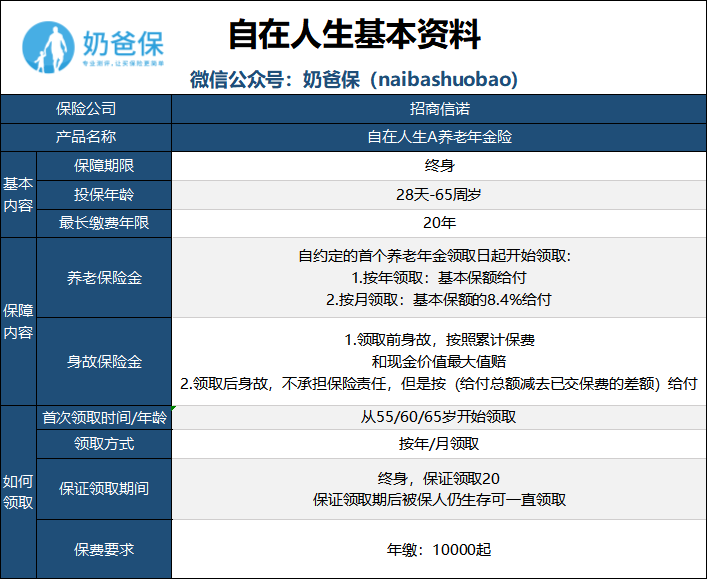Select the 养老保险金 label cell
This screenshot has width=708, height=580.
[104, 278]
